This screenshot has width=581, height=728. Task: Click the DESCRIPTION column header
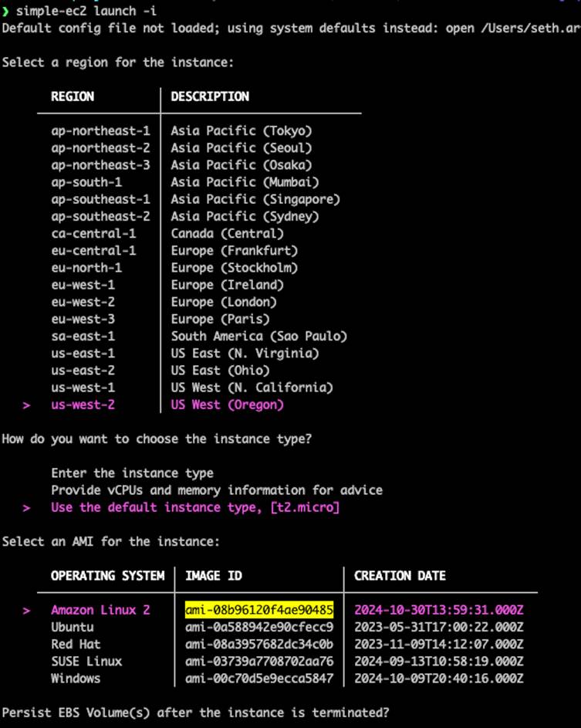210,97
